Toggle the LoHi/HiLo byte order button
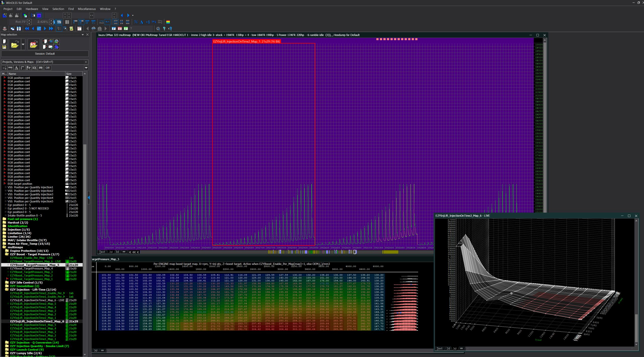The height and width of the screenshot is (357, 644). pyautogui.click(x=101, y=22)
